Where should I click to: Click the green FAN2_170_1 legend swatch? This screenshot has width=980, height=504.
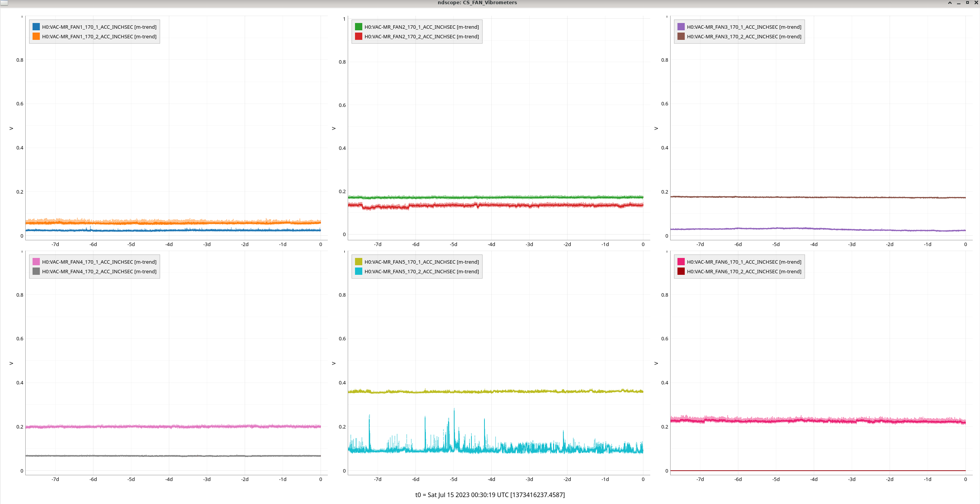click(x=358, y=27)
